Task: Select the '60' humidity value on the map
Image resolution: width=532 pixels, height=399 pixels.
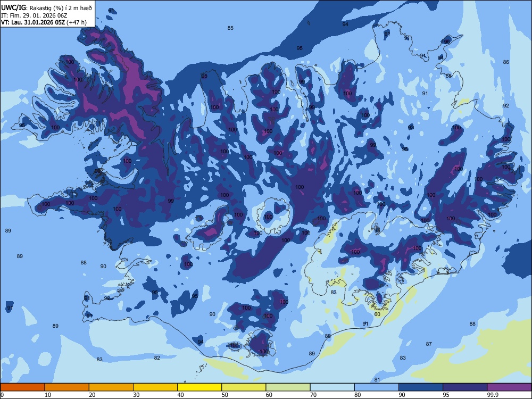Action: [x=377, y=314]
